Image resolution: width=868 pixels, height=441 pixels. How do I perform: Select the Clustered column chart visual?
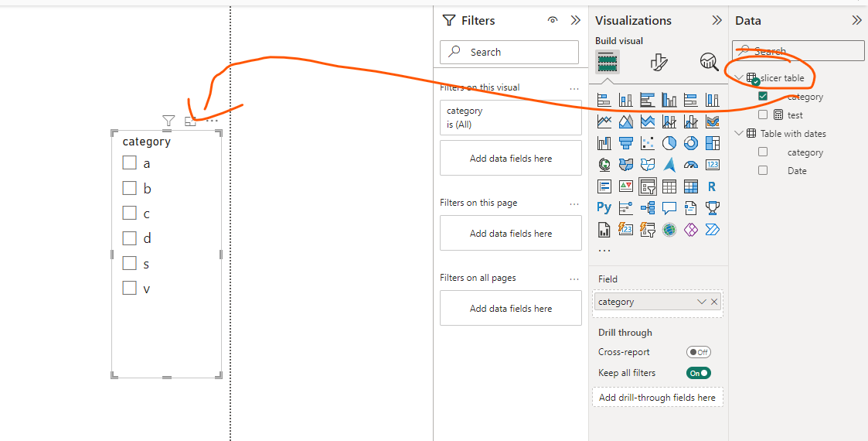click(x=669, y=100)
